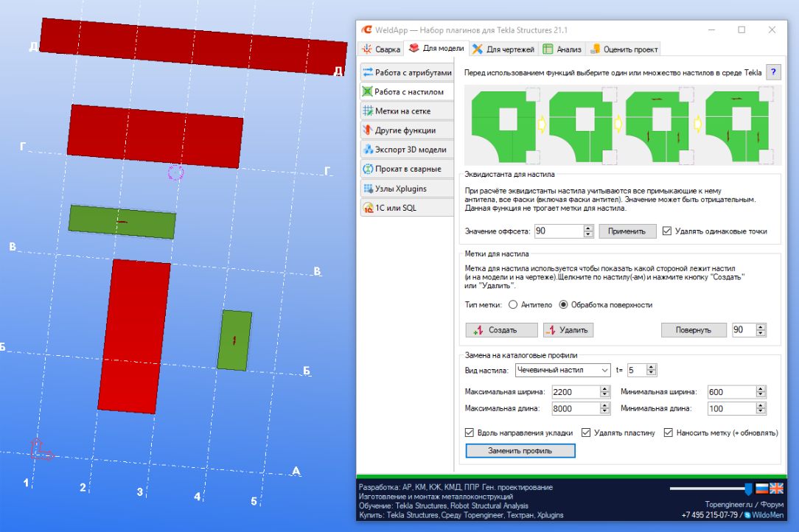Screen dimensions: 799x532
Task: Switch to Для чертежей tab
Action: [503, 49]
